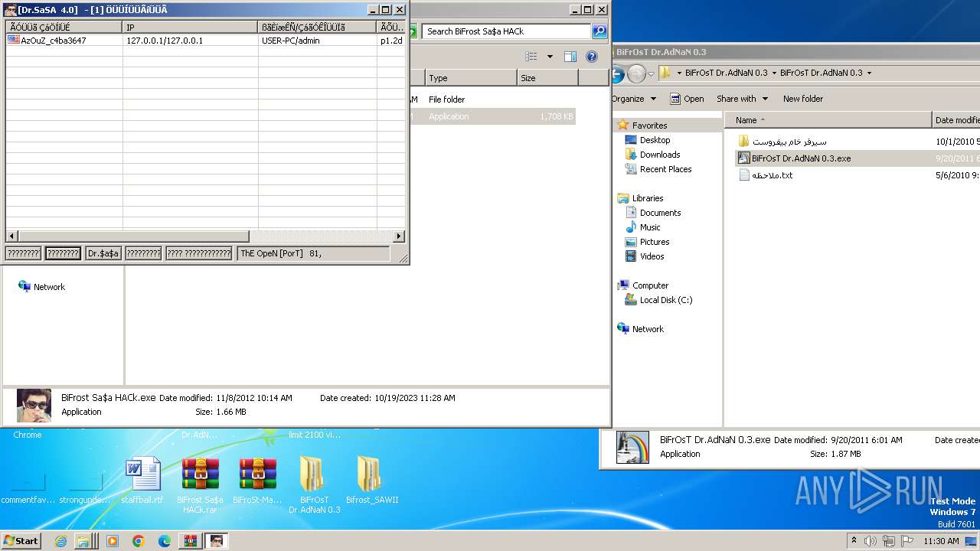
Task: Sort by the Name column header
Action: click(x=828, y=120)
